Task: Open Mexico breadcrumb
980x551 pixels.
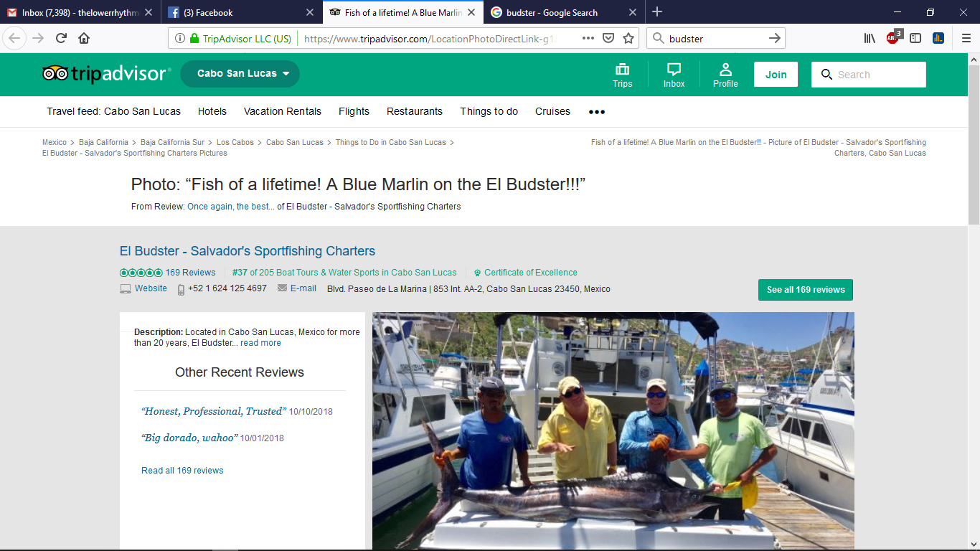Action: (55, 142)
